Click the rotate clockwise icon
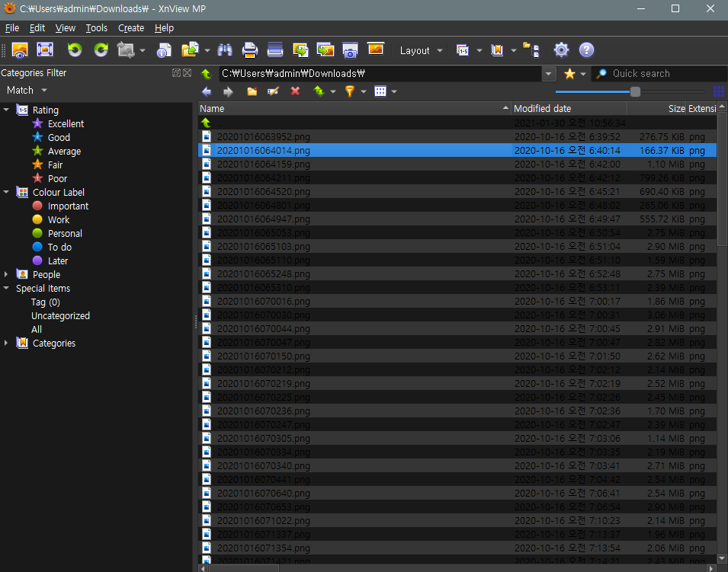Viewport: 728px width, 572px height. (x=101, y=50)
